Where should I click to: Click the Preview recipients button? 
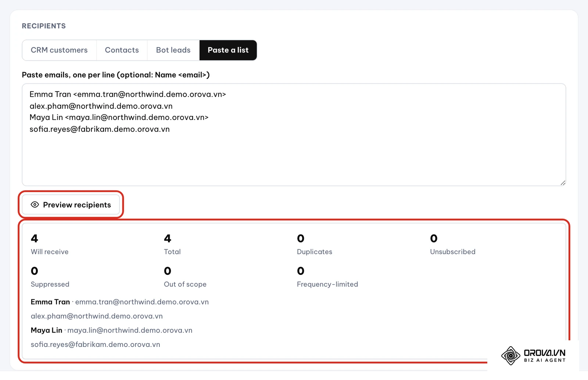coord(71,205)
